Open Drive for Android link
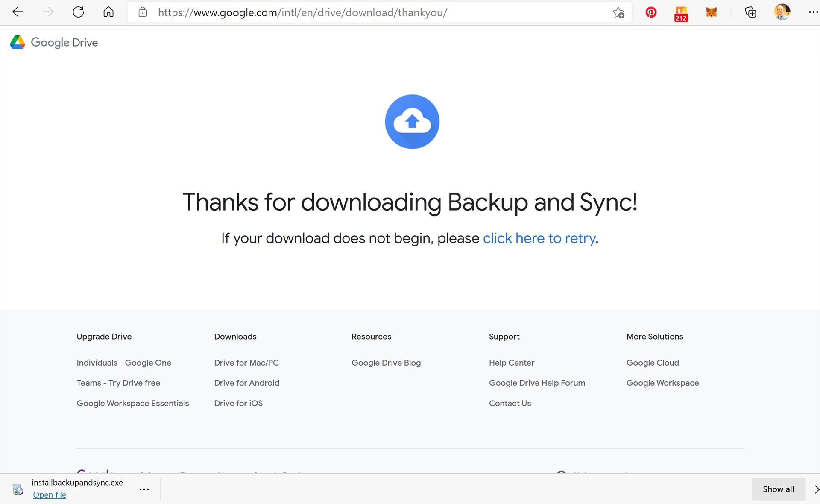The width and height of the screenshot is (820, 504). click(247, 383)
